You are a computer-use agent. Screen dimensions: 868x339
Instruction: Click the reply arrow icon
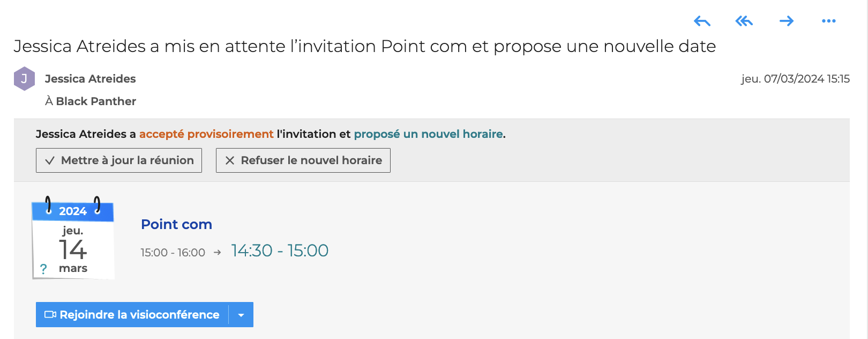tap(702, 21)
